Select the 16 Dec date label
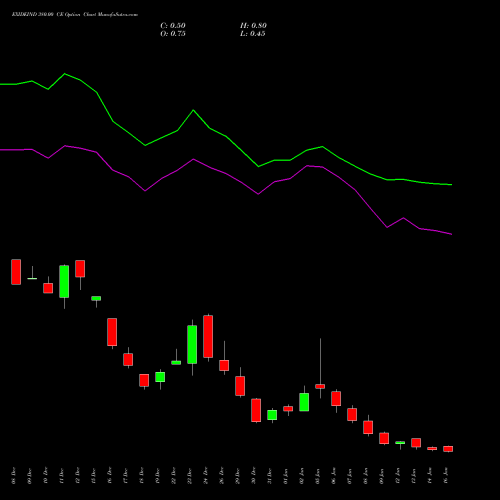 click(x=110, y=476)
